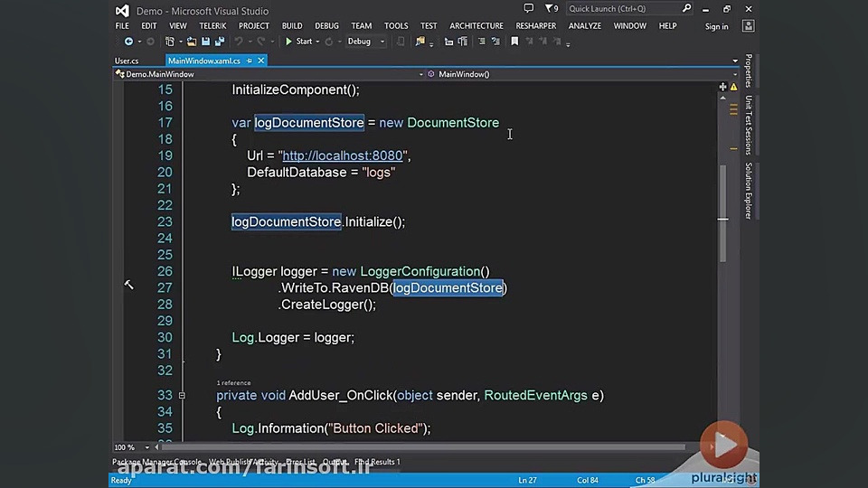868x488 pixels.
Task: Uncomment the selected lines icon
Action: [495, 42]
